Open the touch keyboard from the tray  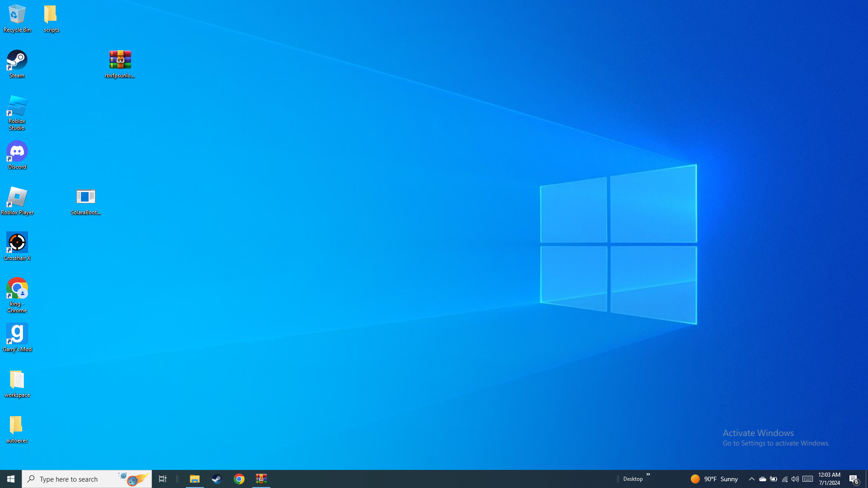(807, 479)
